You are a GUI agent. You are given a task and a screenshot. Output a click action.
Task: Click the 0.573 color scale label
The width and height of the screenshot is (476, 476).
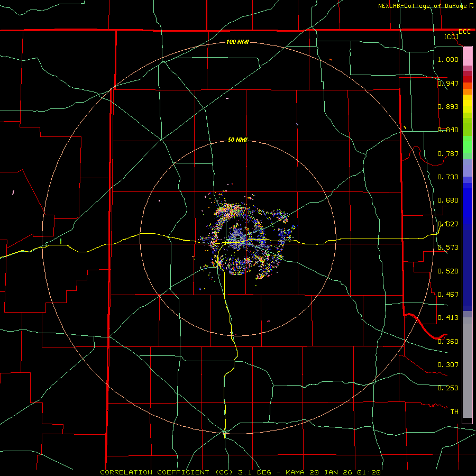click(x=448, y=248)
